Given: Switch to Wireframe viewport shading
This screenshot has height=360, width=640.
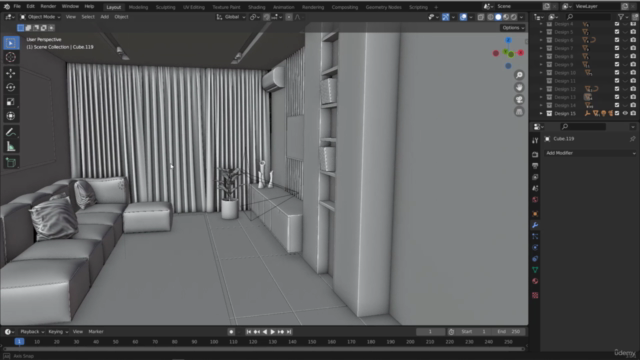Looking at the screenshot, I should (x=491, y=17).
